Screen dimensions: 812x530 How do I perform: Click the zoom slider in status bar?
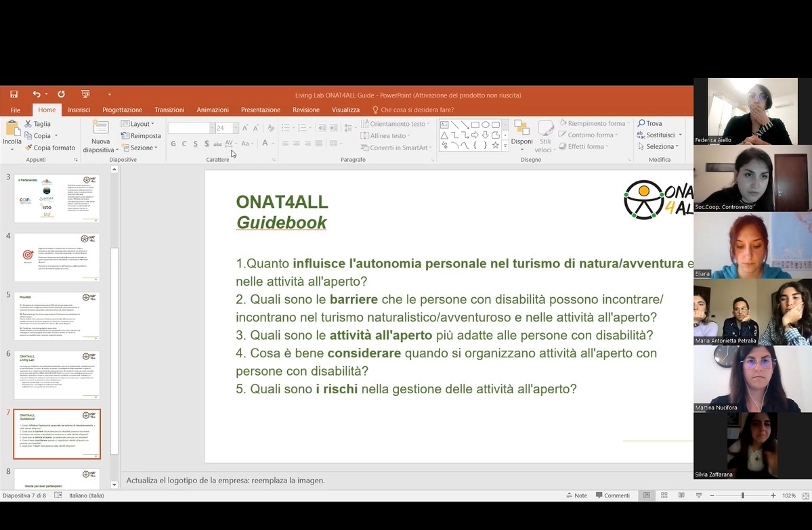(743, 495)
